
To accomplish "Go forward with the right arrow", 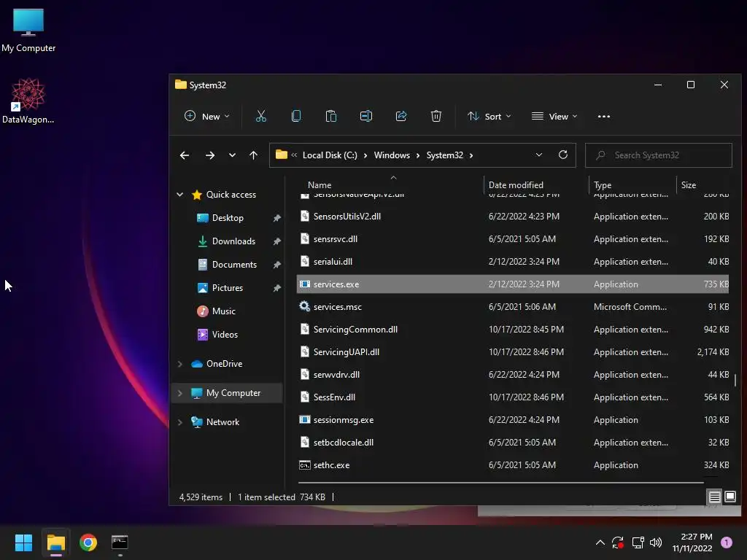I will click(209, 155).
